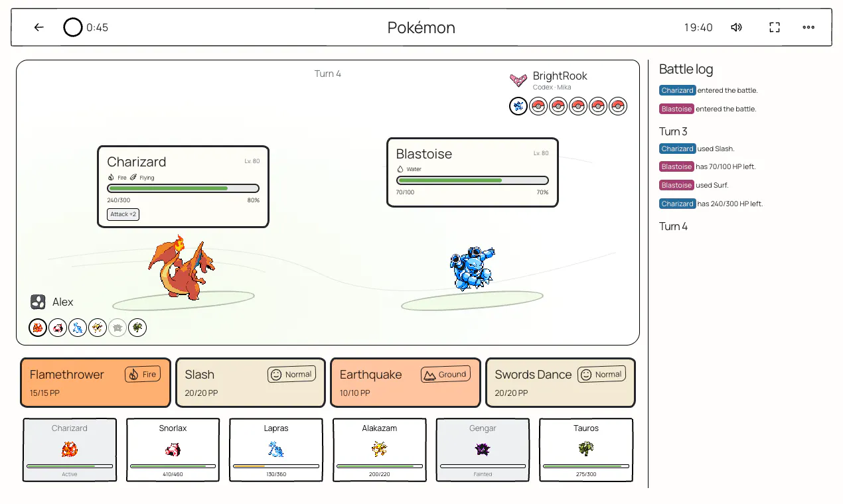The image size is (843, 504).
Task: Click the round timer circle icon
Action: pos(73,27)
